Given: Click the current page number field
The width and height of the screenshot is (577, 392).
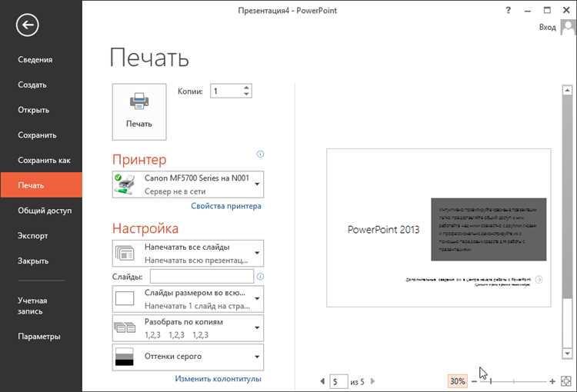Looking at the screenshot, I should point(339,382).
